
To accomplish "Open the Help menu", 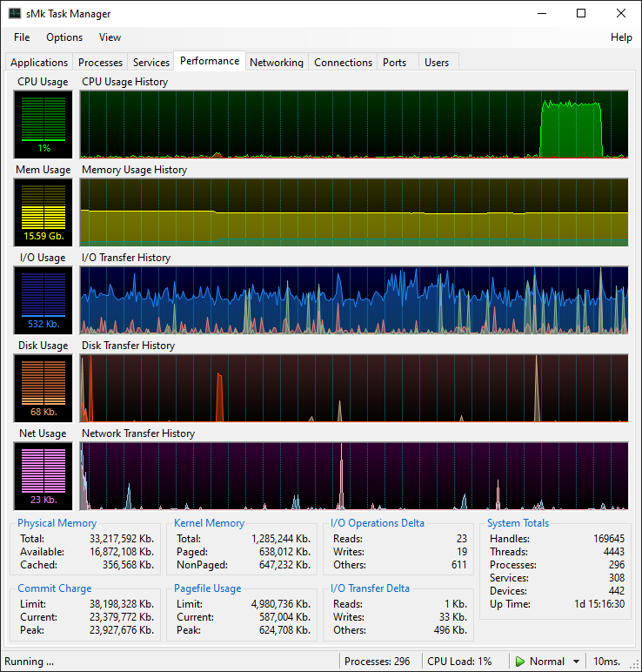I will click(621, 37).
